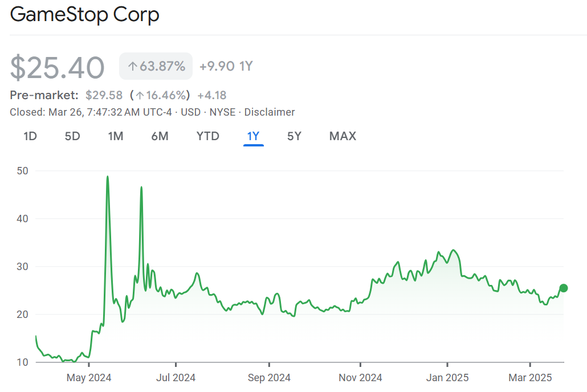The image size is (587, 392).
Task: Click the up arrow in 63.87% badge
Action: (132, 67)
